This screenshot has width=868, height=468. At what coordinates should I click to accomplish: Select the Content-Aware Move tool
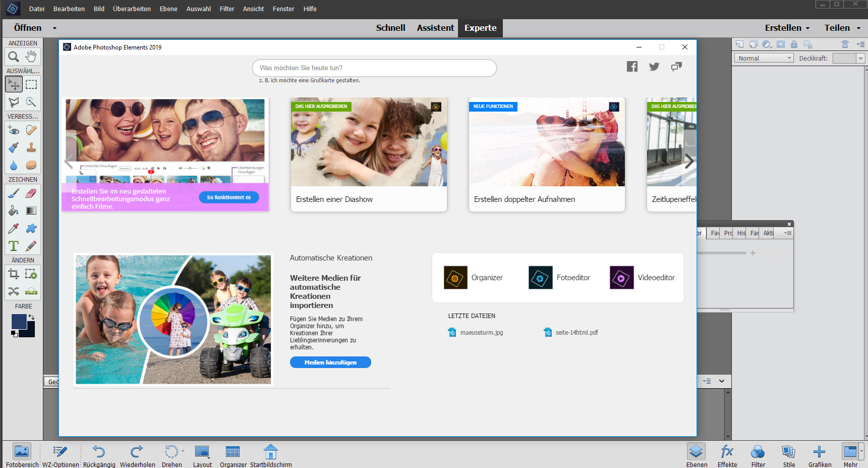tap(14, 291)
